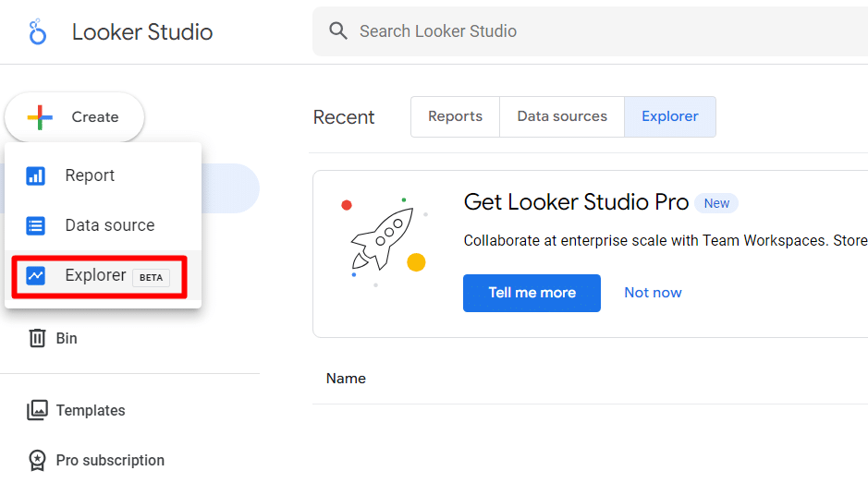The width and height of the screenshot is (868, 495).
Task: Open the Create button menu
Action: tap(75, 117)
